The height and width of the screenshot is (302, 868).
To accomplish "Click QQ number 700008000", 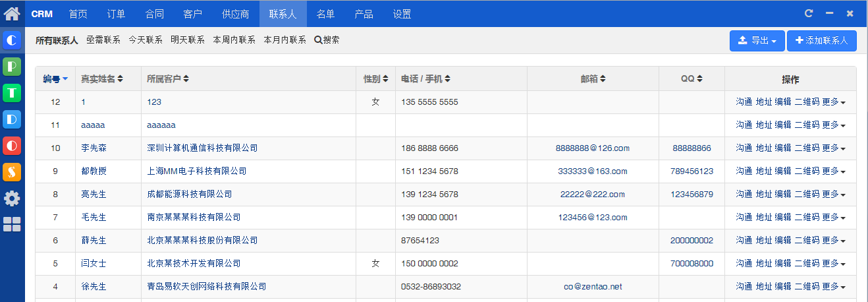I will pyautogui.click(x=692, y=264).
